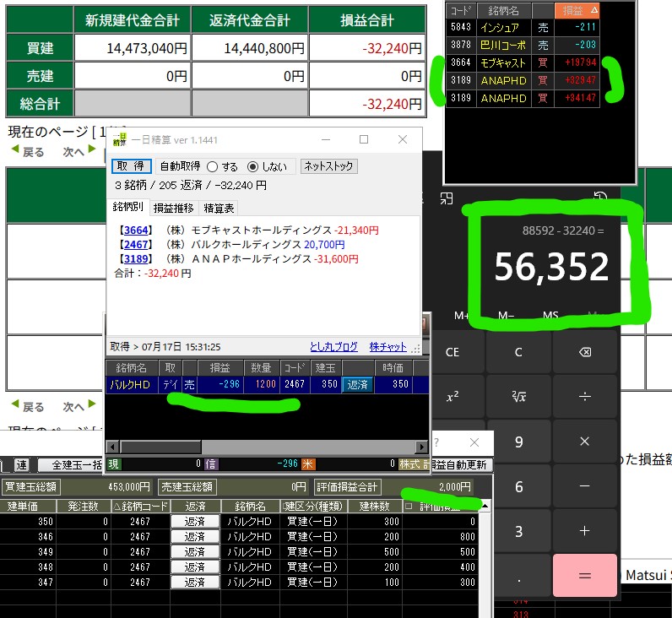Screen dimensions: 672x618
Task: Click the calculator square root key
Action: (x=518, y=397)
